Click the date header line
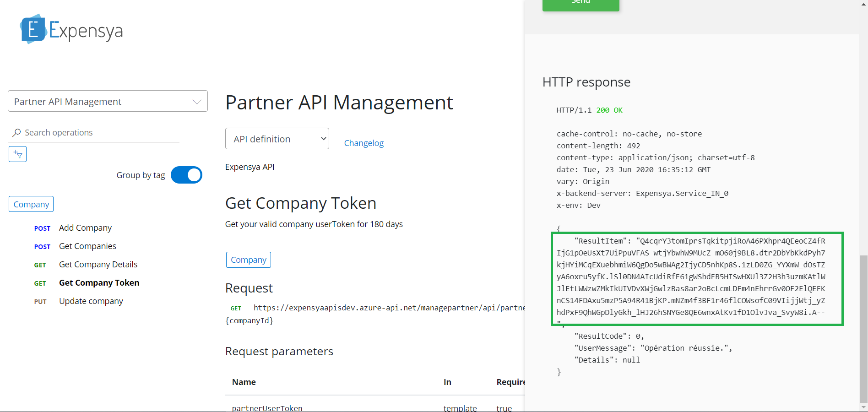This screenshot has height=412, width=868. (x=634, y=170)
